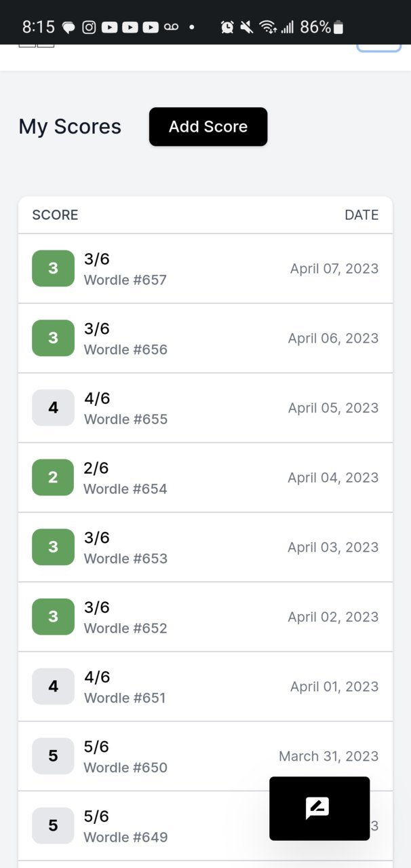Click the April 07, 2023 date

pyautogui.click(x=334, y=269)
